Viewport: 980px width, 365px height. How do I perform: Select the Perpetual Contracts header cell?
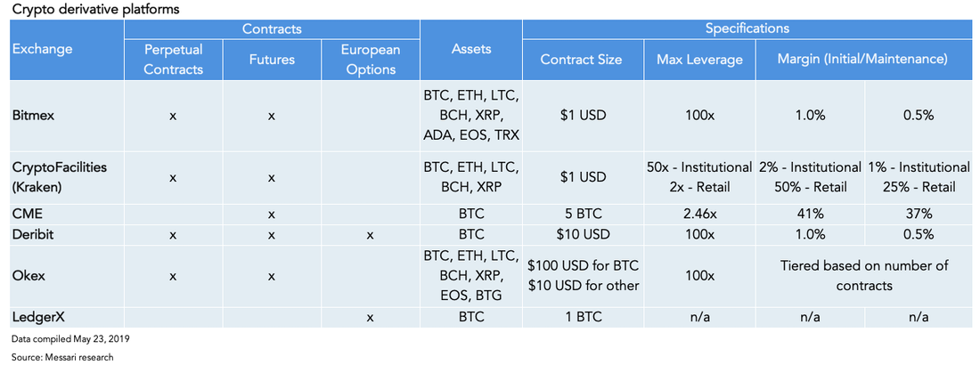coord(173,60)
